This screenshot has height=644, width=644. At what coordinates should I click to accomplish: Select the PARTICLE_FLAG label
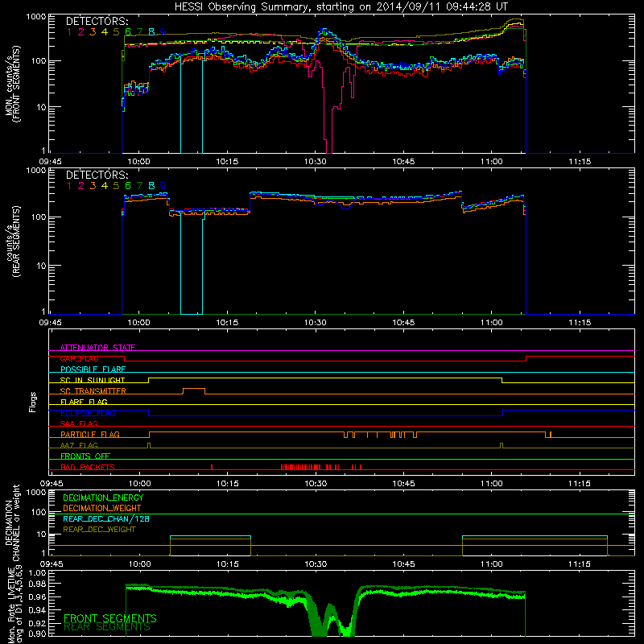pos(90,434)
